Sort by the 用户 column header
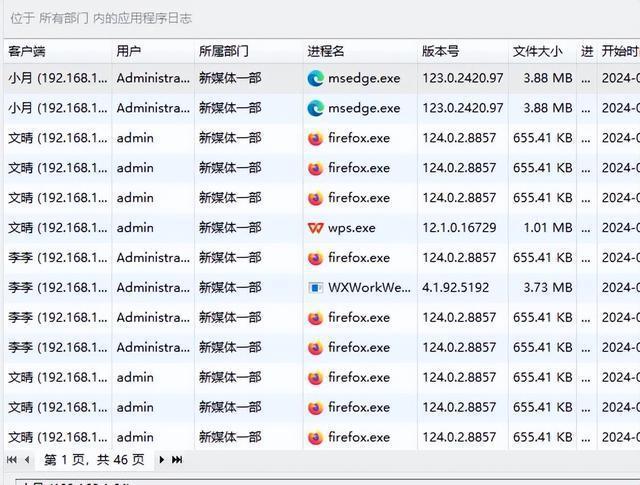 [153, 51]
